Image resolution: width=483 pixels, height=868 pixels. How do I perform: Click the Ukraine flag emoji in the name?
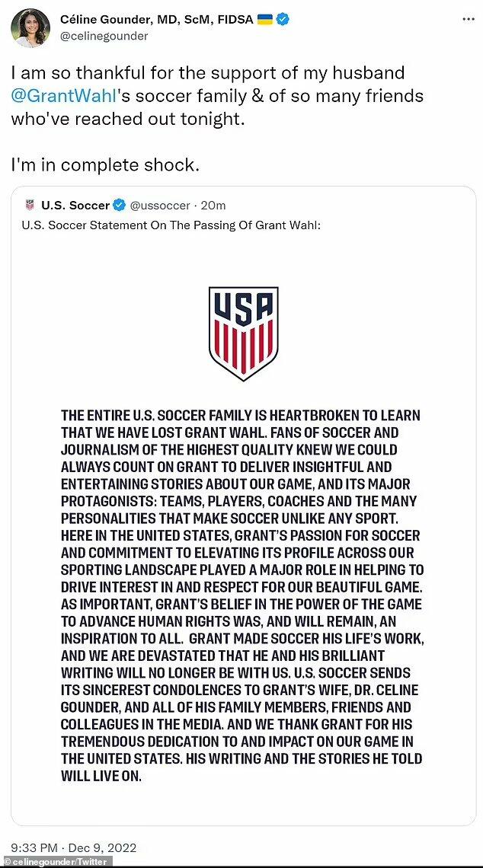[264, 20]
